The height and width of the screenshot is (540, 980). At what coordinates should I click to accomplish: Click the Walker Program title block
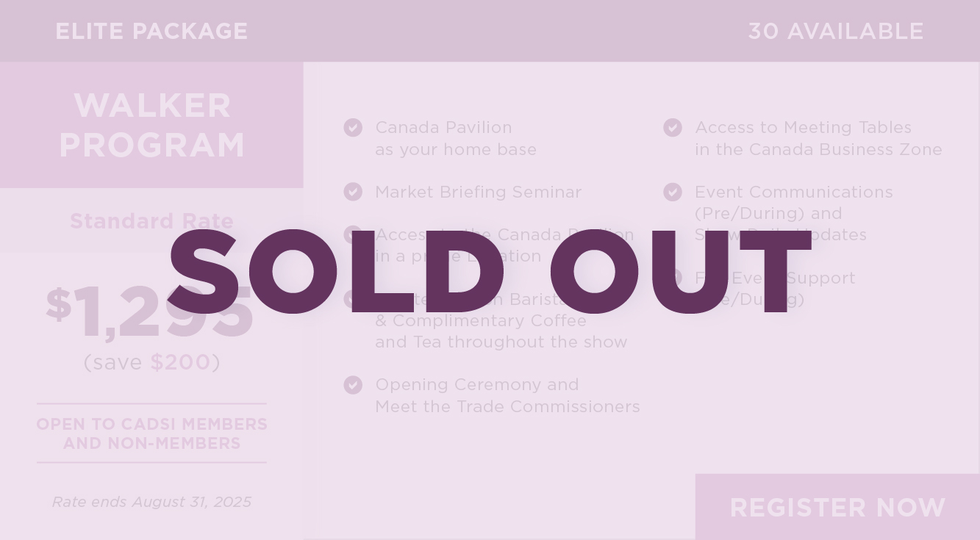click(151, 125)
